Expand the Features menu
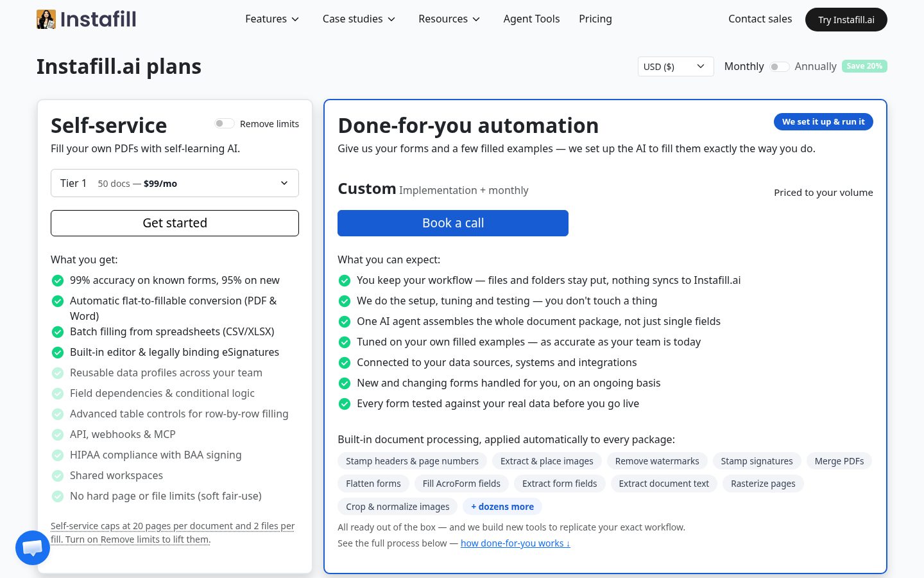924x578 pixels. click(x=272, y=19)
